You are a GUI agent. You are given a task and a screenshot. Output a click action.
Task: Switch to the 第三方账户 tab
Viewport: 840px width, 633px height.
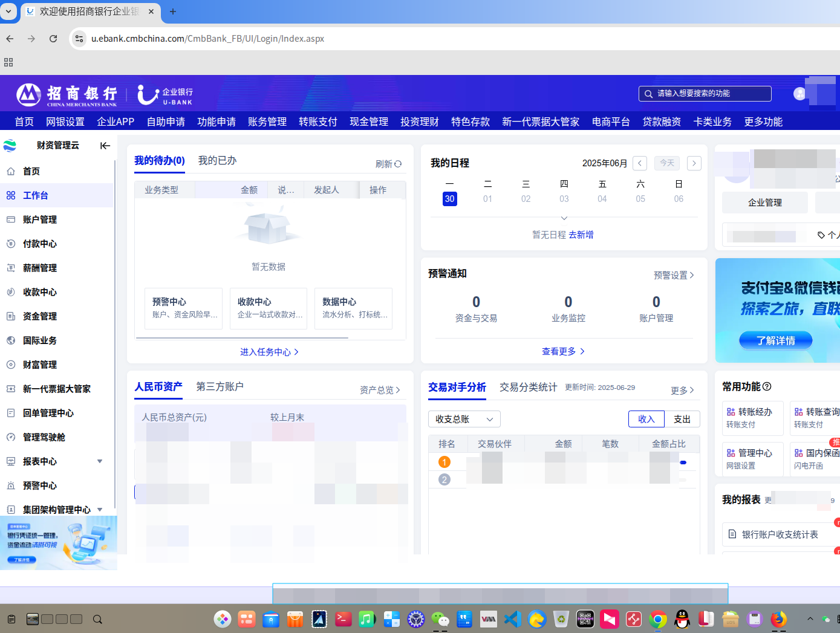click(220, 386)
